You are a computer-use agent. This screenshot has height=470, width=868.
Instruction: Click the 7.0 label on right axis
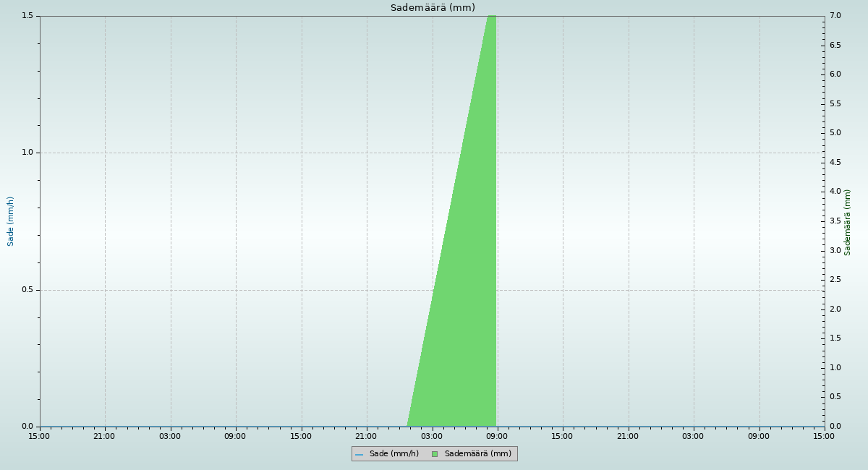835,16
